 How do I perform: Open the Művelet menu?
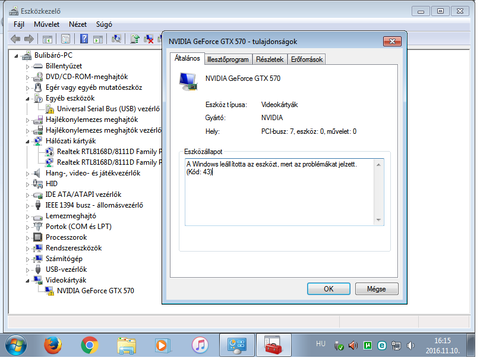click(x=46, y=24)
